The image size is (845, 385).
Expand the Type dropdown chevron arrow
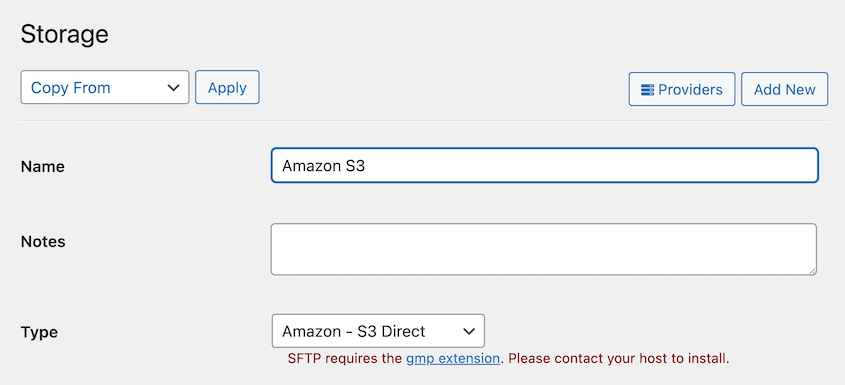coord(469,331)
